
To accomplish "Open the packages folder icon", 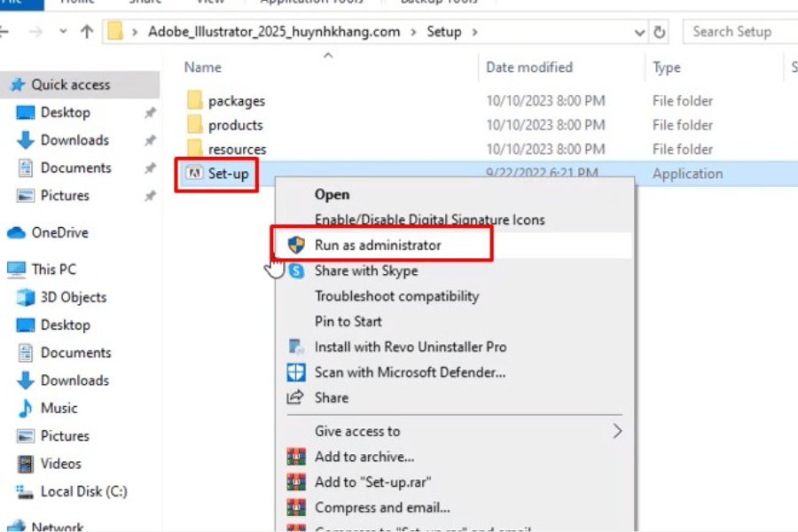I will point(195,101).
